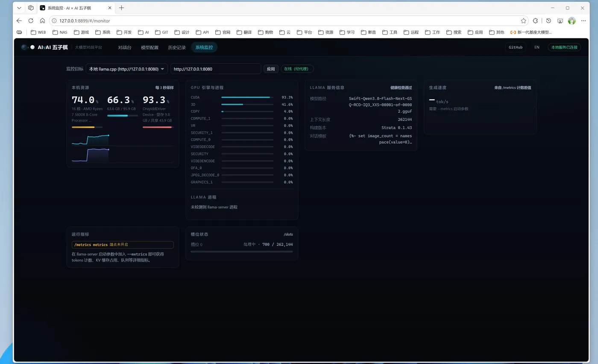Image resolution: width=598 pixels, height=364 pixels.
Task: Expand the 翻译 bookmarks folder
Action: (x=244, y=32)
